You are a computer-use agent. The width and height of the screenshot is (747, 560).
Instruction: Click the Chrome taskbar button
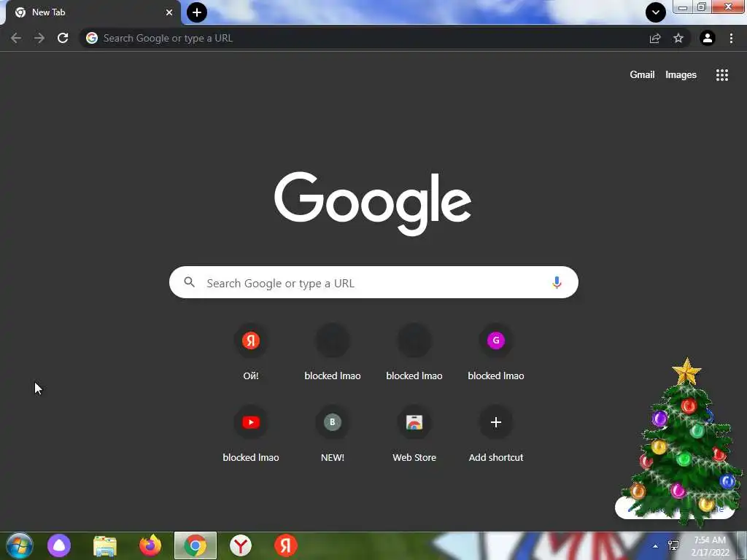[196, 545]
